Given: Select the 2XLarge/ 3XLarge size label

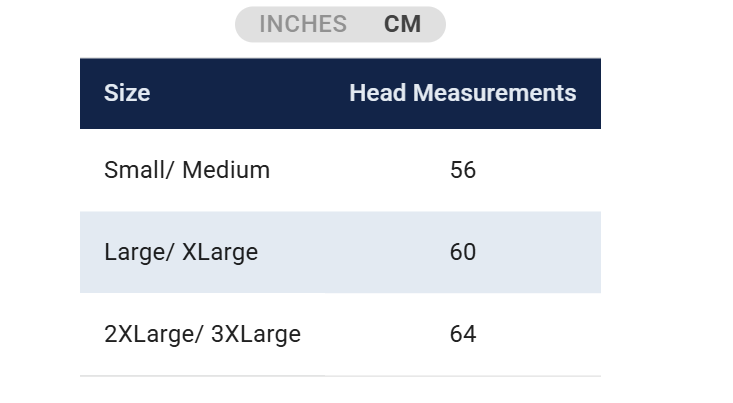Looking at the screenshot, I should pos(202,334).
